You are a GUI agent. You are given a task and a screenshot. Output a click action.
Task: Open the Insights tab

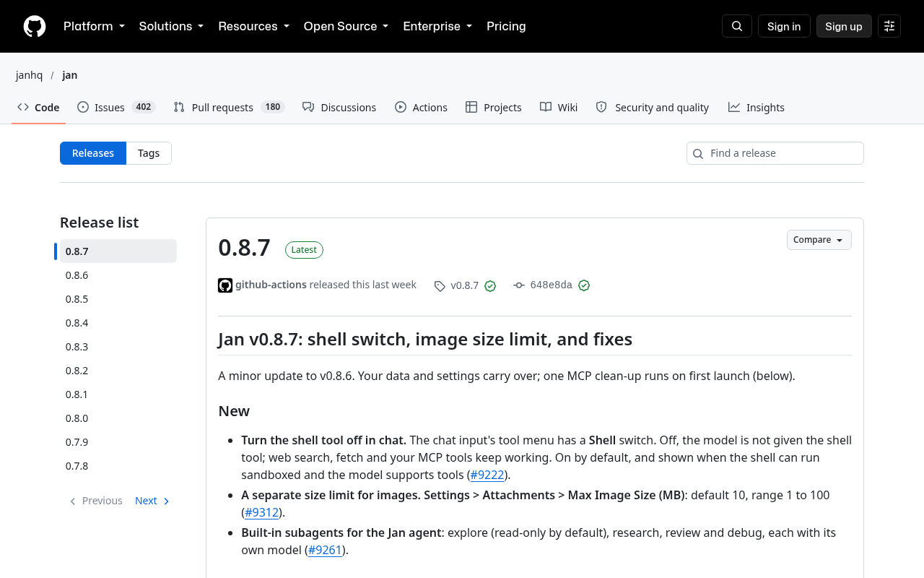click(756, 107)
